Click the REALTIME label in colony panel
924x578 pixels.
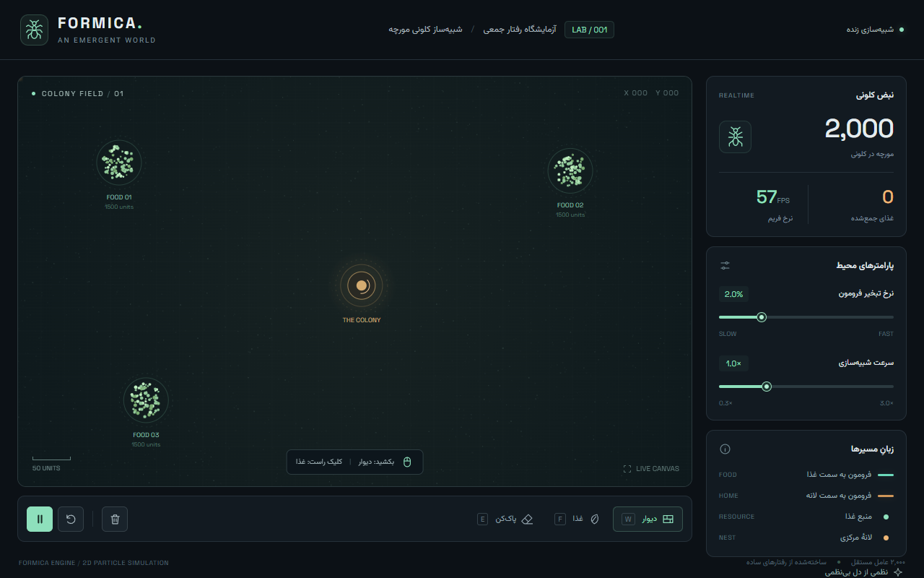[736, 95]
